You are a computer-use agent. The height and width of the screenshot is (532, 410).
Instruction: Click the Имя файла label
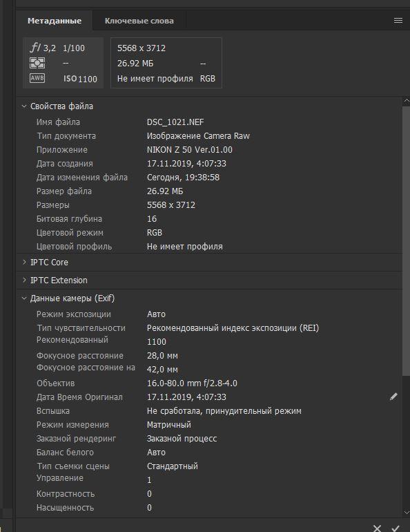(x=58, y=122)
